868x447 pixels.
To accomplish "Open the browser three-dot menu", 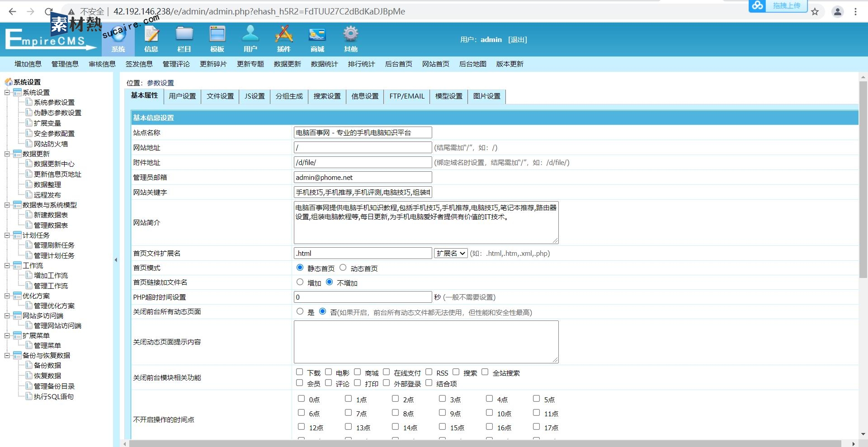I will 855,12.
